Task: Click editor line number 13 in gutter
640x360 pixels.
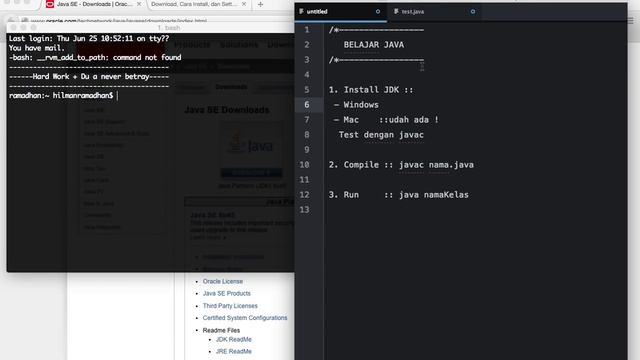Action: click(304, 210)
